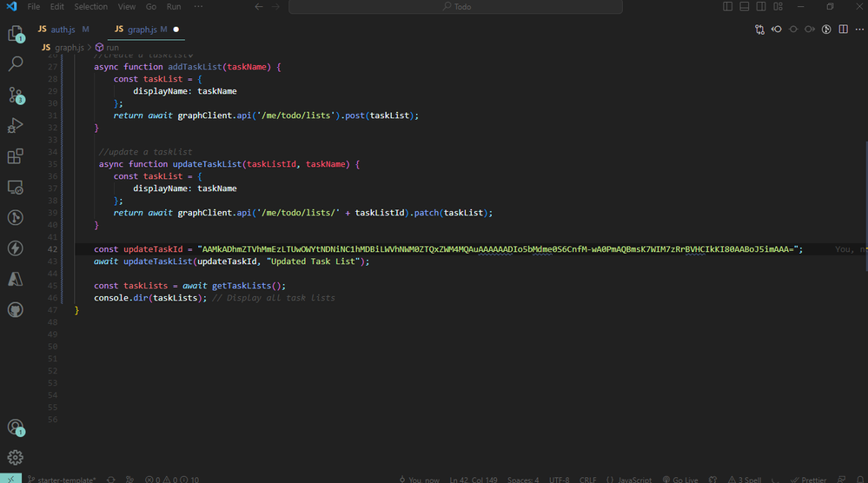Expand the menu bar overflow ellipsis
The height and width of the screenshot is (483, 868).
click(x=198, y=7)
